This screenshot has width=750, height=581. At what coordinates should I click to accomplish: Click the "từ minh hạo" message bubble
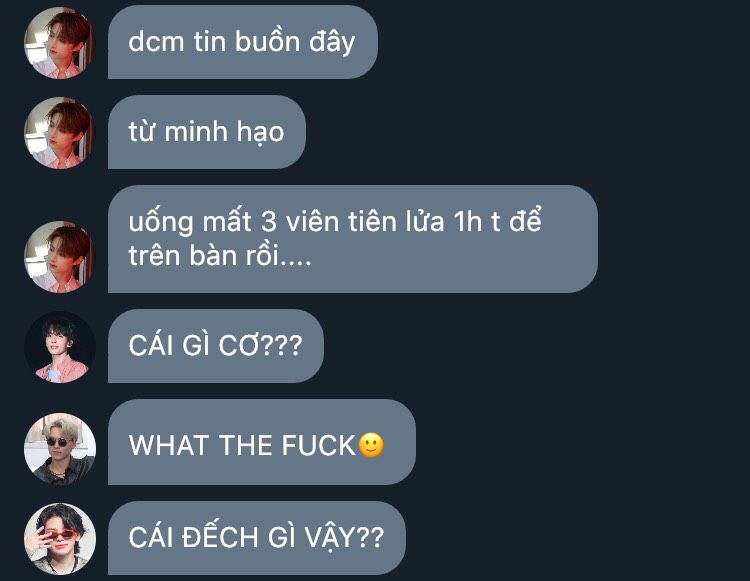[207, 132]
